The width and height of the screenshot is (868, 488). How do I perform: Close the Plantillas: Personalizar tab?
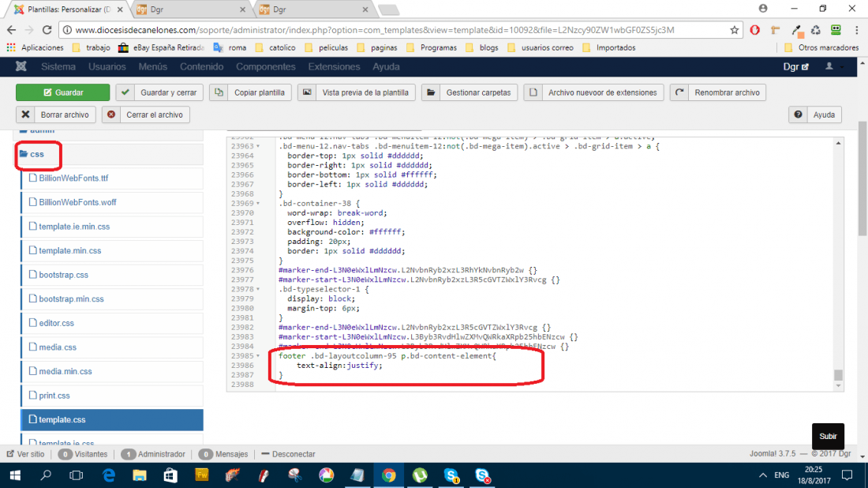pyautogui.click(x=120, y=9)
